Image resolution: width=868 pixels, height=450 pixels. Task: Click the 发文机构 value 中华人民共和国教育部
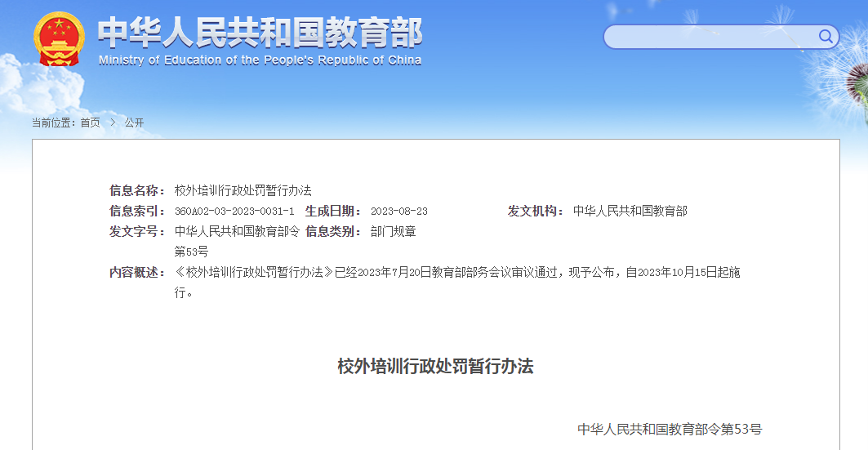coord(630,211)
